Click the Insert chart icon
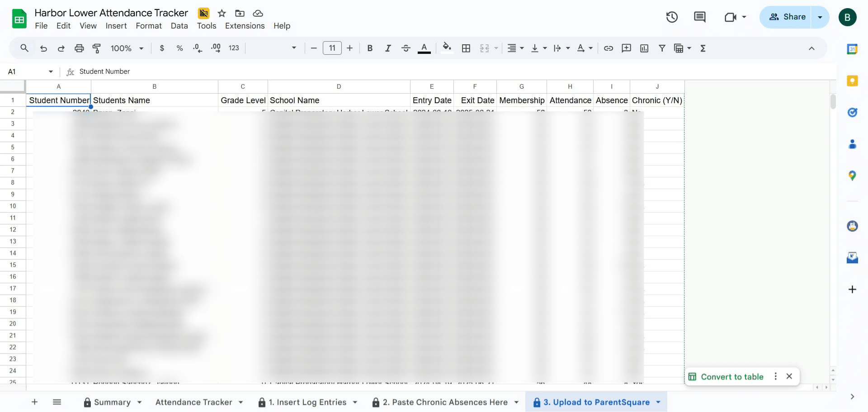 point(644,48)
